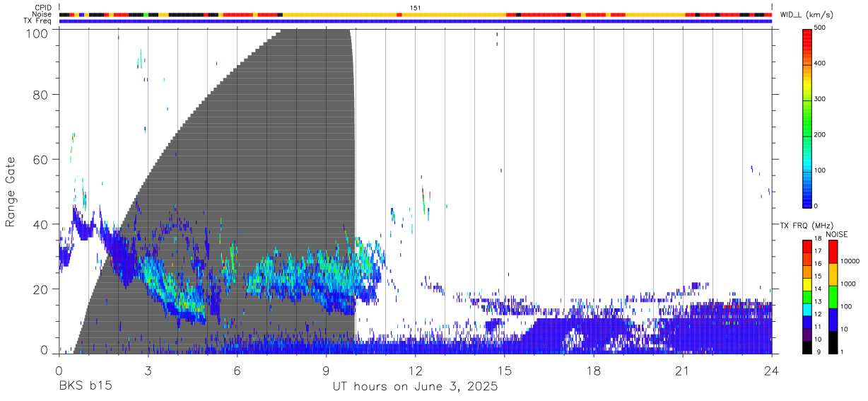Click the x-axis hour label 24
The width and height of the screenshot is (868, 401).
(771, 371)
